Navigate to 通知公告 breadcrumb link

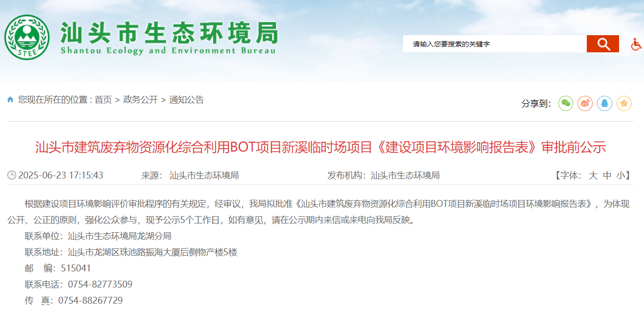(186, 100)
